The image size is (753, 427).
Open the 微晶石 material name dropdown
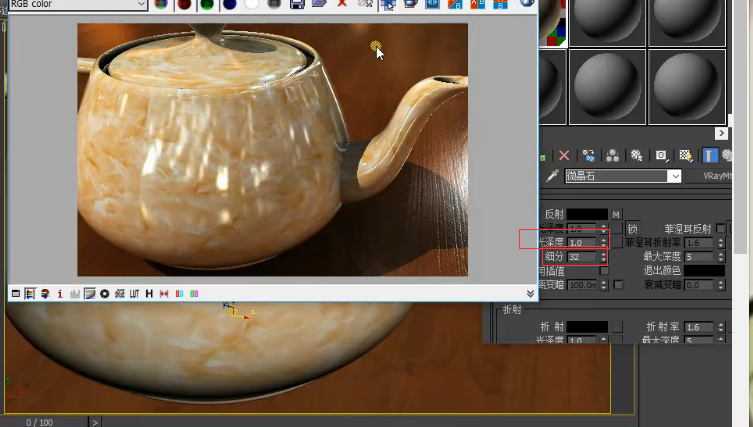pos(675,176)
